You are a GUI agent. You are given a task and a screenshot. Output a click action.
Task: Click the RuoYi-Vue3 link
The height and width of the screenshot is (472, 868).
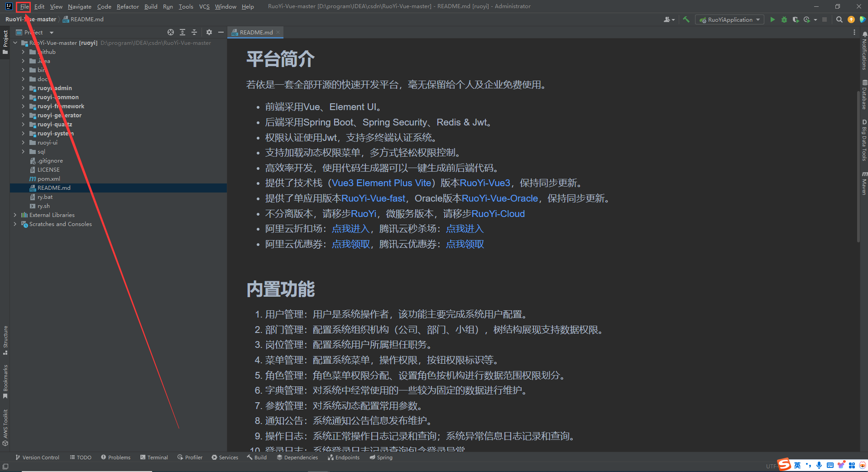[485, 183]
